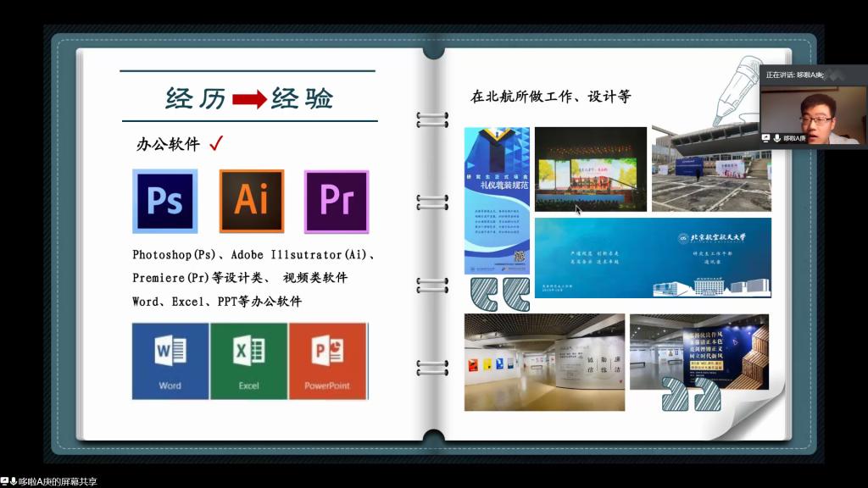This screenshot has width=868, height=488.
Task: Click the Word、Excel、PPT等办公软件 text line
Action: pos(217,302)
